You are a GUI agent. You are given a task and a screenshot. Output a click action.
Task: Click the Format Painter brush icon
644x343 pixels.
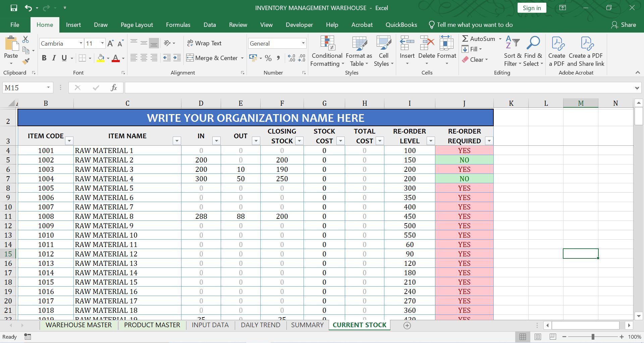point(25,61)
